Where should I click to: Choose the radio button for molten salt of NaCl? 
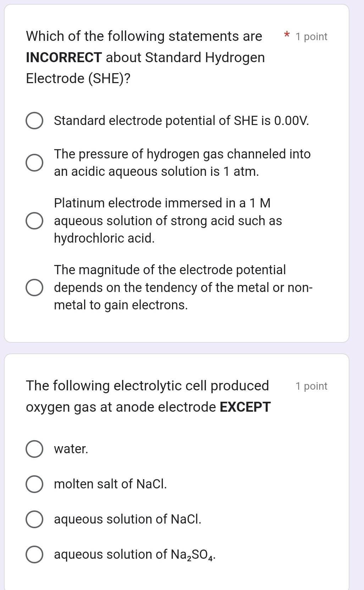pyautogui.click(x=35, y=484)
